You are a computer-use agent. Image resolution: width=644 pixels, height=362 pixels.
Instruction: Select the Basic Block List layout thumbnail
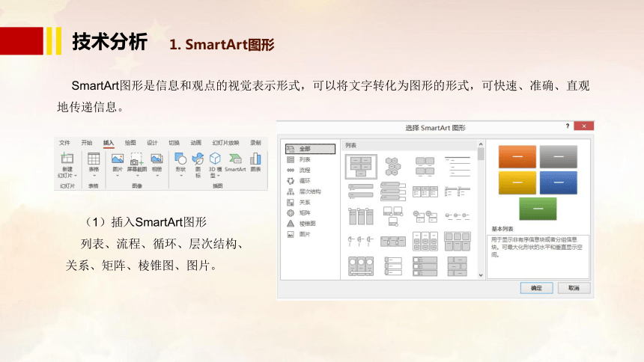[361, 167]
